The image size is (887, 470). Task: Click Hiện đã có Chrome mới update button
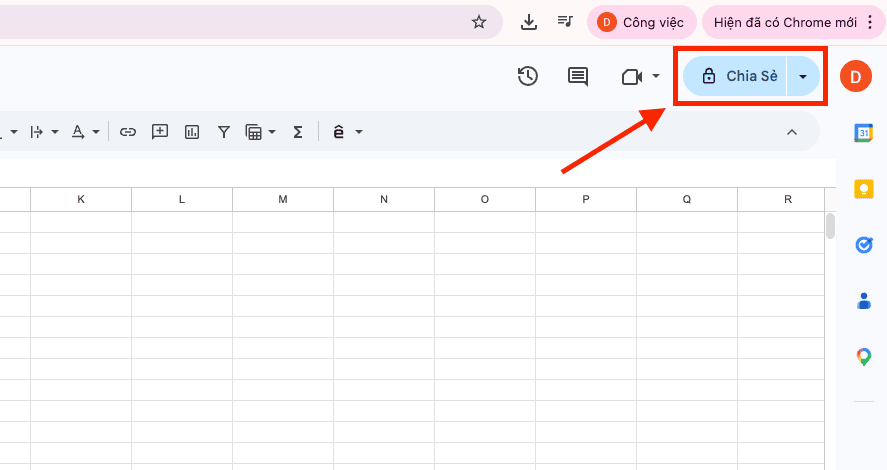(785, 22)
